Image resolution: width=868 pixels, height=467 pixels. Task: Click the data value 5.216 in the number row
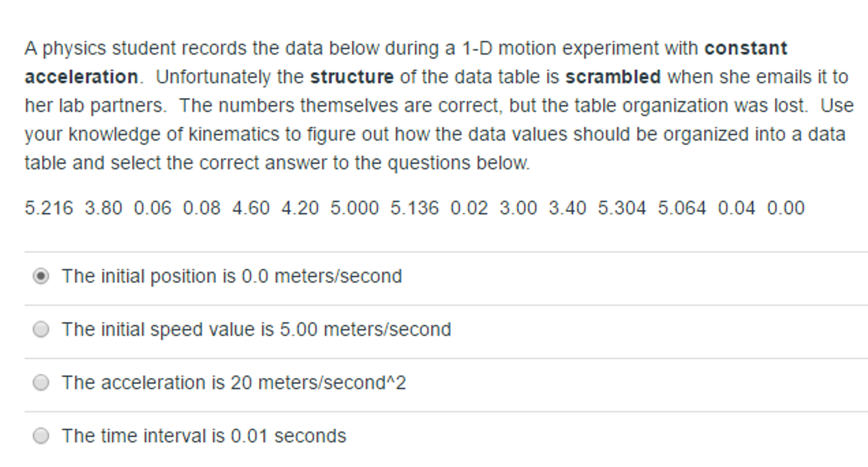(48, 207)
